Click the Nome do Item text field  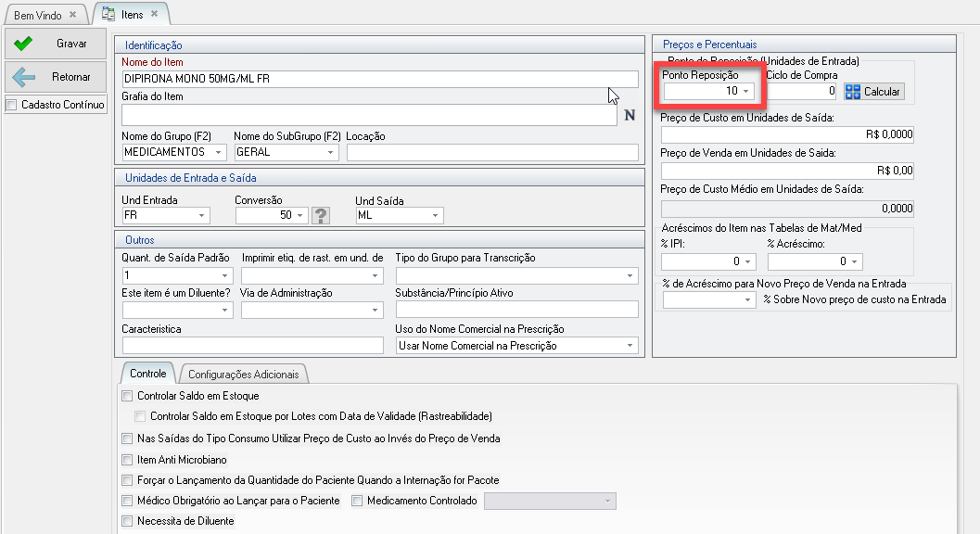380,80
